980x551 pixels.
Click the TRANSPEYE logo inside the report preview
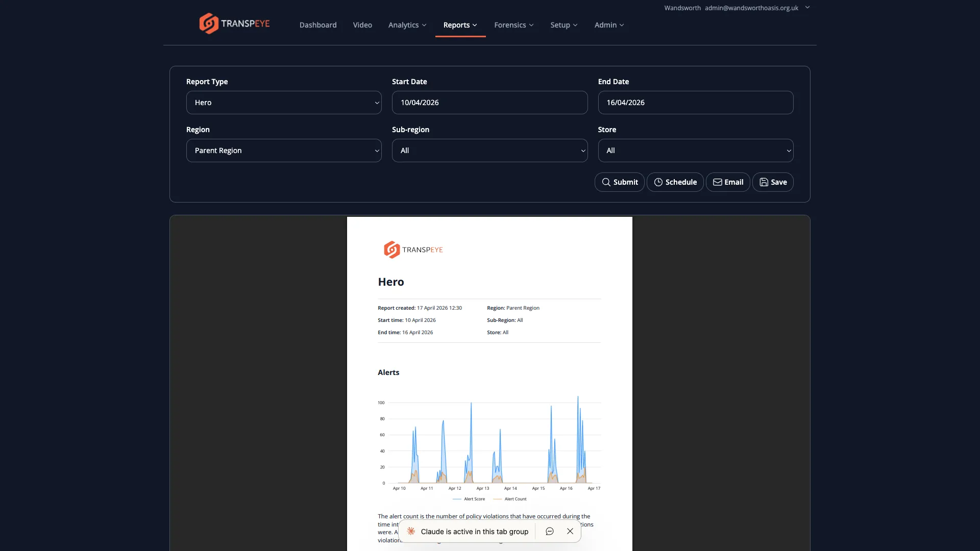(x=413, y=249)
